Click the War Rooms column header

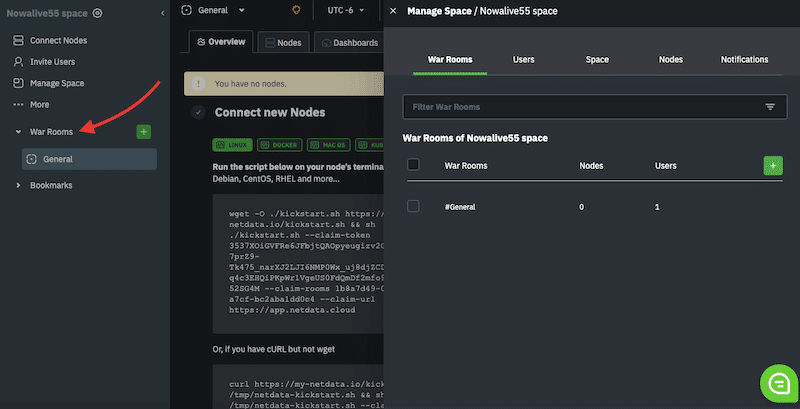click(x=466, y=166)
